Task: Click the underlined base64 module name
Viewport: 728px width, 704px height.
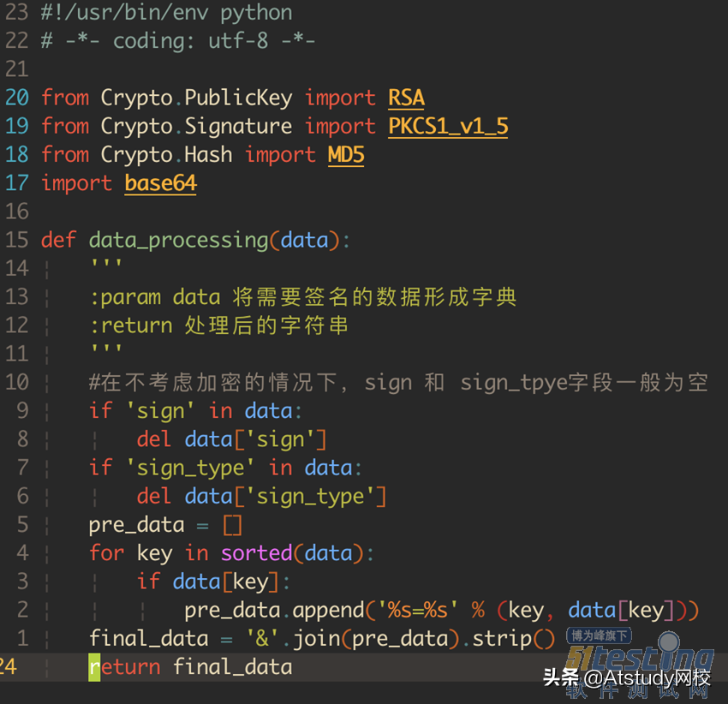Action: click(161, 183)
